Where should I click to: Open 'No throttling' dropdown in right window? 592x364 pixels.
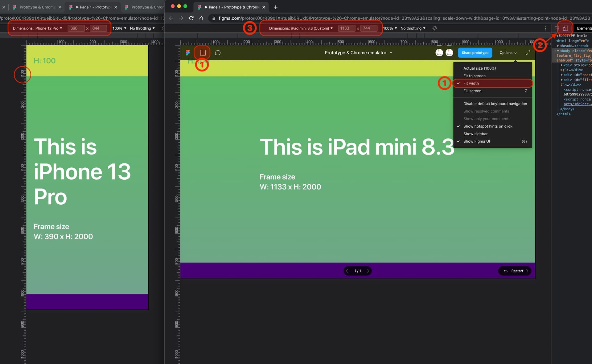[413, 28]
